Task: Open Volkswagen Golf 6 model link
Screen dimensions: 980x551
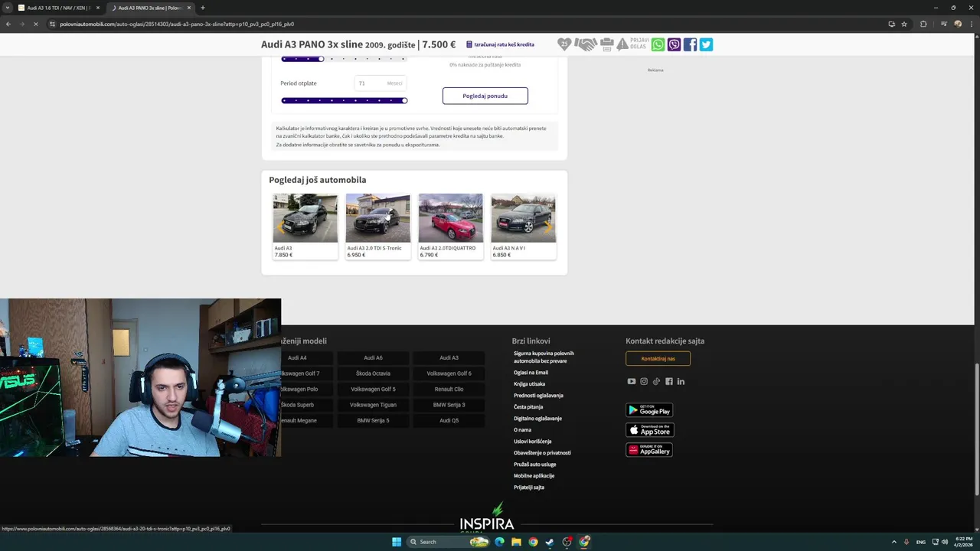Action: click(x=449, y=373)
